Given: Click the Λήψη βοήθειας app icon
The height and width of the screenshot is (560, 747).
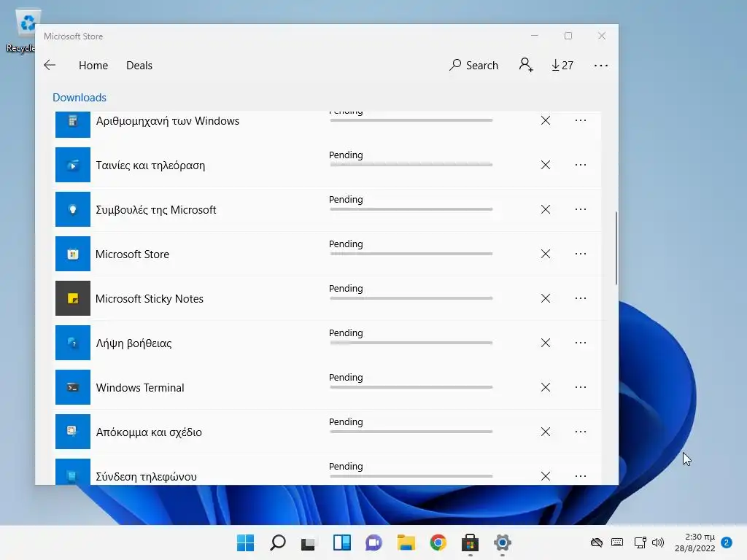Looking at the screenshot, I should [x=73, y=343].
